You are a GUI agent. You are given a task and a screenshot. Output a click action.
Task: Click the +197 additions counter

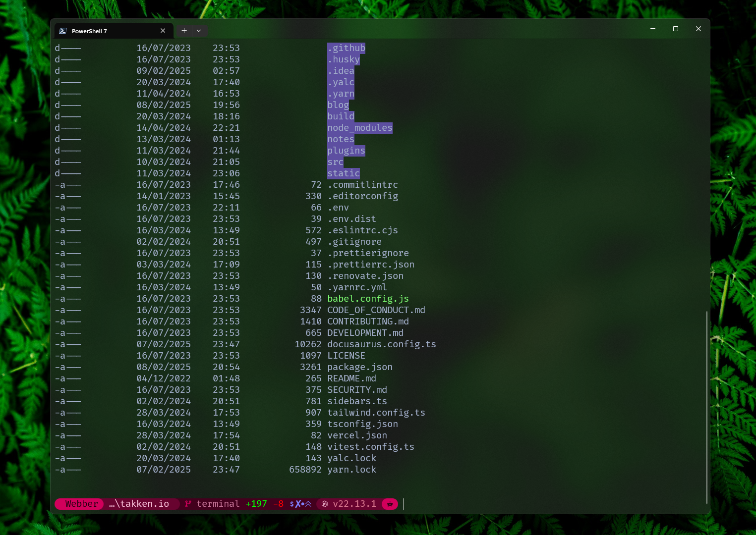256,504
